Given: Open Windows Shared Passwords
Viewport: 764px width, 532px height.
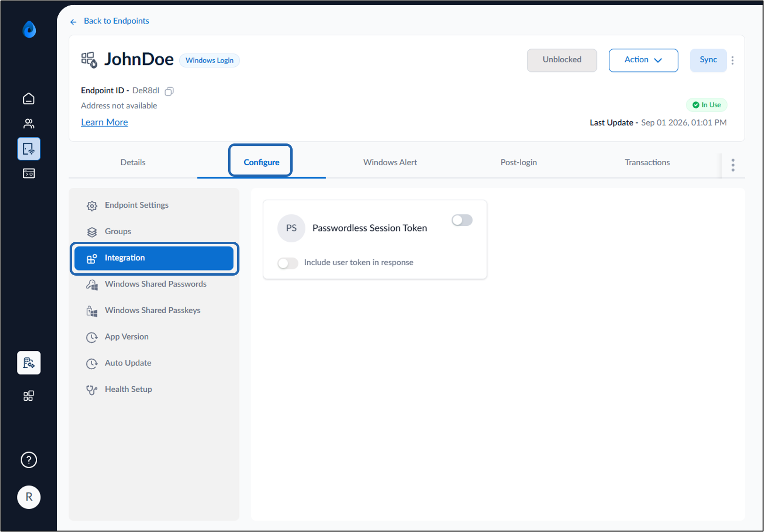Looking at the screenshot, I should point(154,284).
